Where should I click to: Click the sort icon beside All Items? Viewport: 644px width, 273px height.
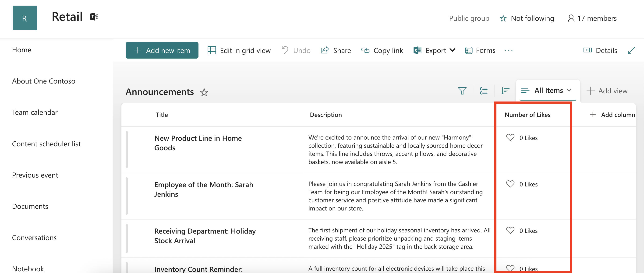coord(505,91)
